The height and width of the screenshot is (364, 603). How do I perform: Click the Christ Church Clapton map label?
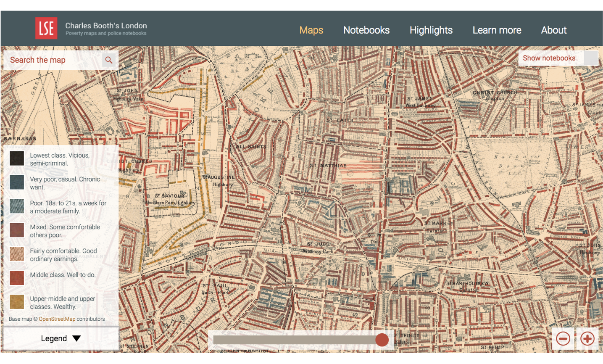click(x=495, y=95)
